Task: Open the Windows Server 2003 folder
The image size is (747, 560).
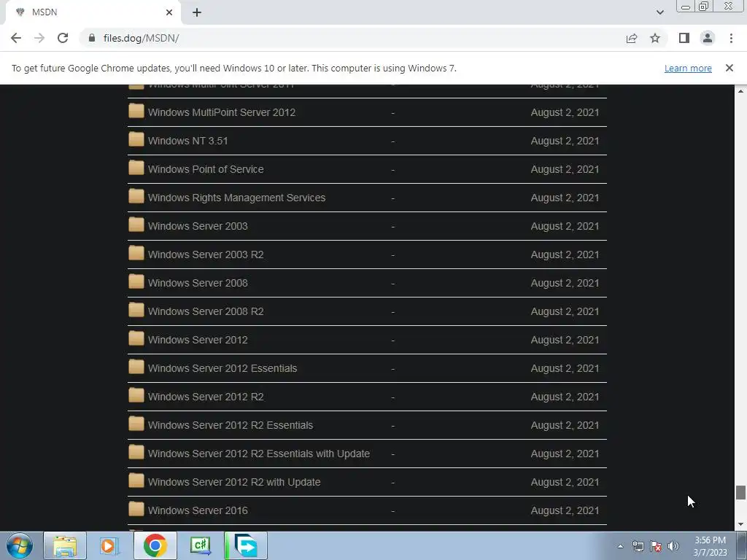Action: click(x=198, y=226)
